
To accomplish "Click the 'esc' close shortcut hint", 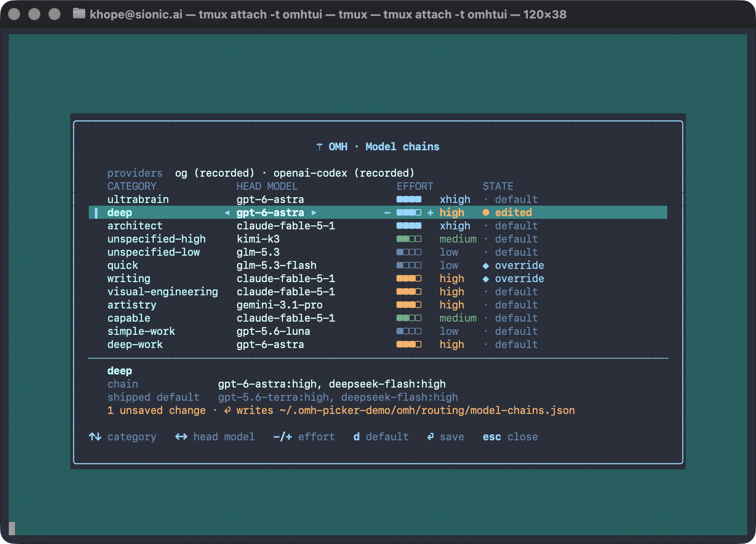I will [x=492, y=437].
